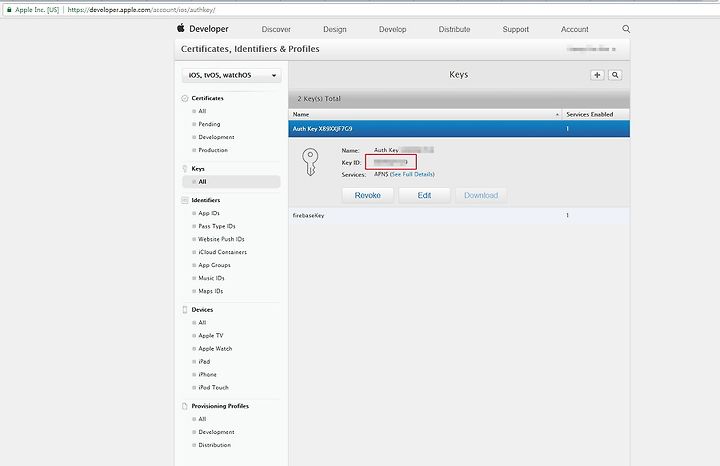
Task: Open the Discover menu
Action: click(276, 29)
